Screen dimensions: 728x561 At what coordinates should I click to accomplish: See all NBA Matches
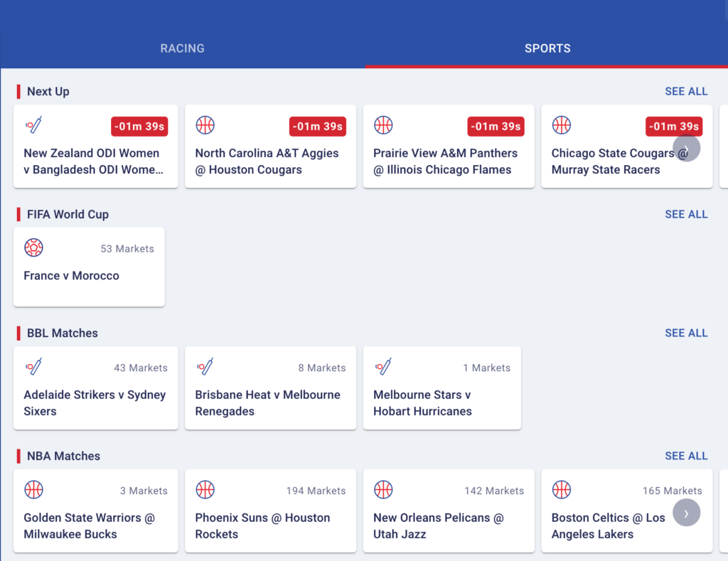[x=686, y=456]
